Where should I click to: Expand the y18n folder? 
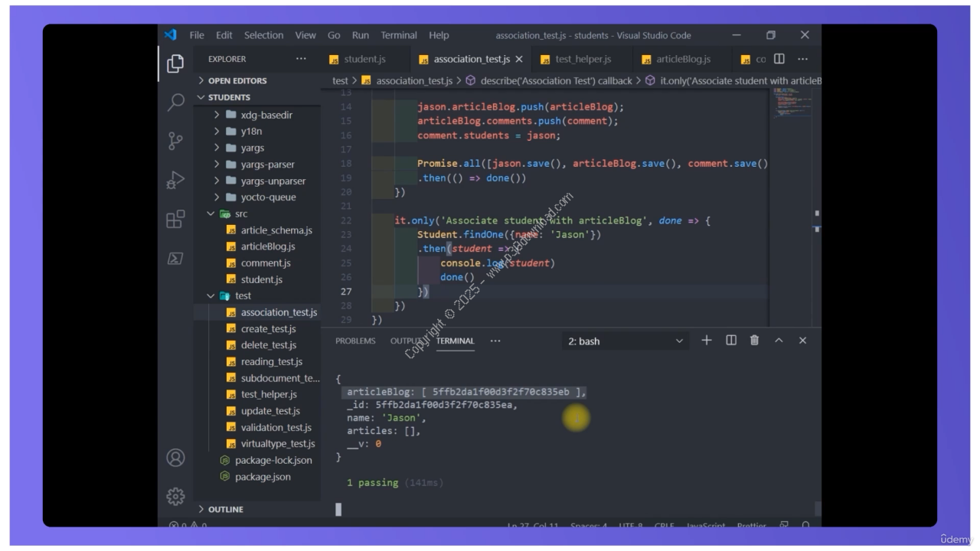(257, 131)
